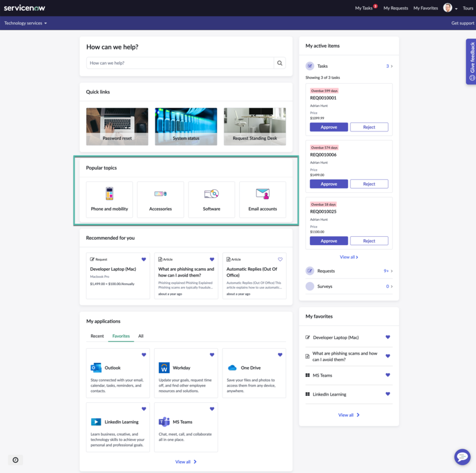The height and width of the screenshot is (473, 476).
Task: Reject request REQ0010006
Action: [369, 184]
